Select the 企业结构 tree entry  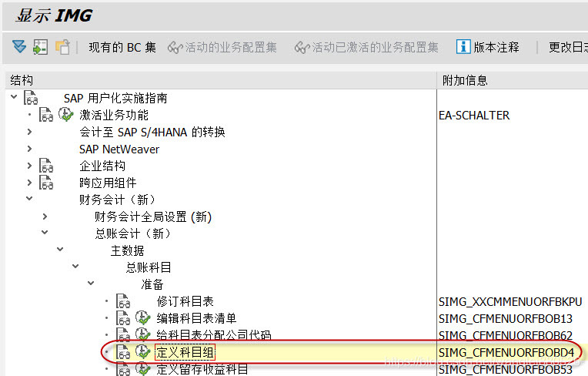click(x=102, y=166)
